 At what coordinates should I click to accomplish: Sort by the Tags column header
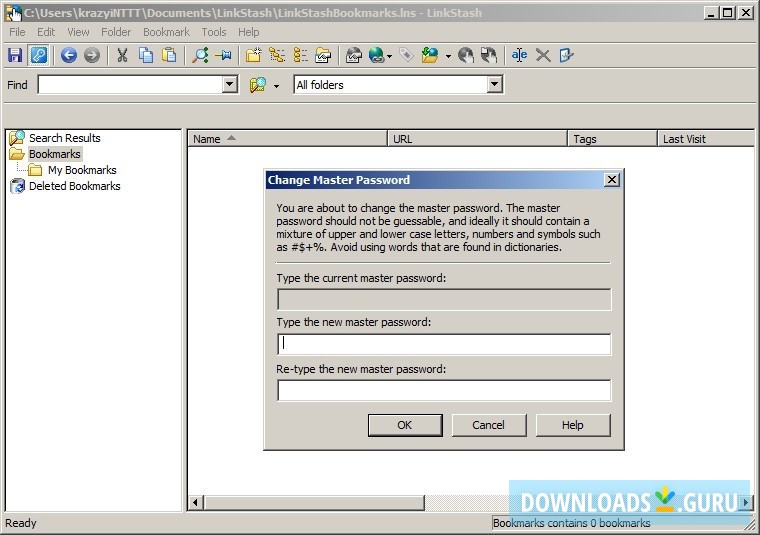(x=612, y=139)
